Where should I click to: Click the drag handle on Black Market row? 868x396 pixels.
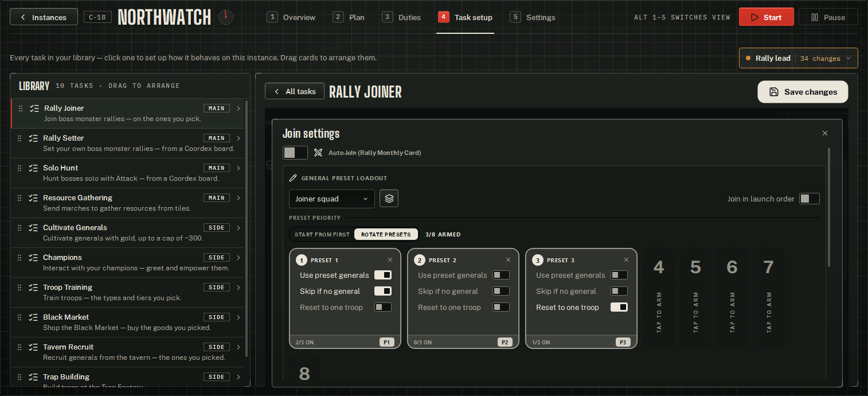pos(20,317)
